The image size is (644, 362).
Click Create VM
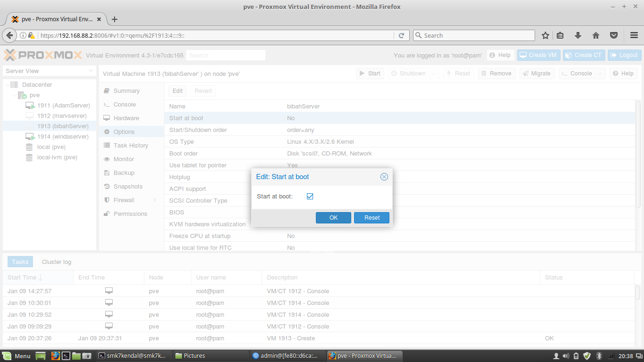[x=538, y=55]
